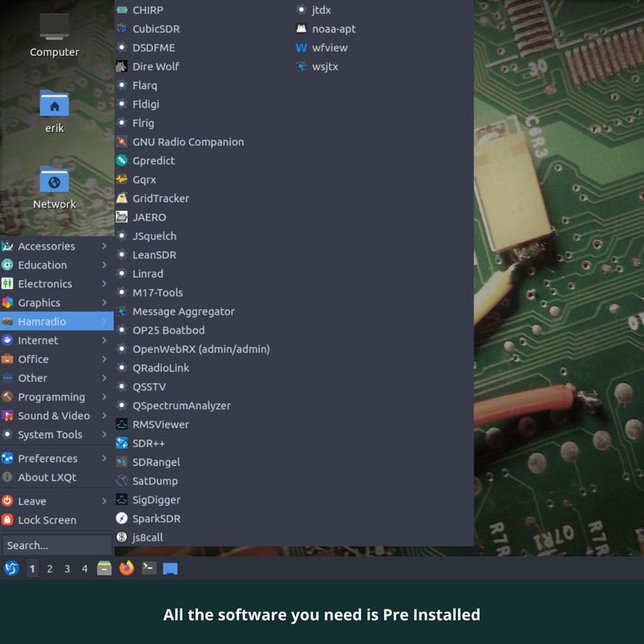Click the SigDigger icon

click(122, 499)
